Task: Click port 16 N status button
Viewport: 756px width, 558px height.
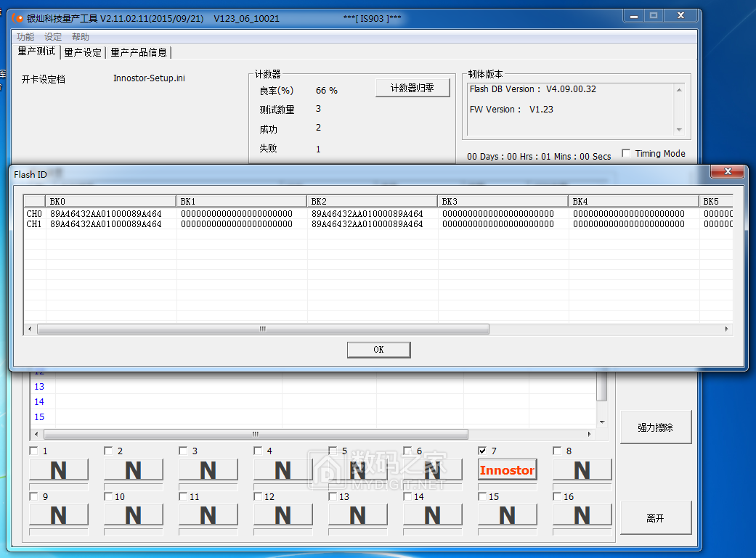Action: pyautogui.click(x=582, y=515)
